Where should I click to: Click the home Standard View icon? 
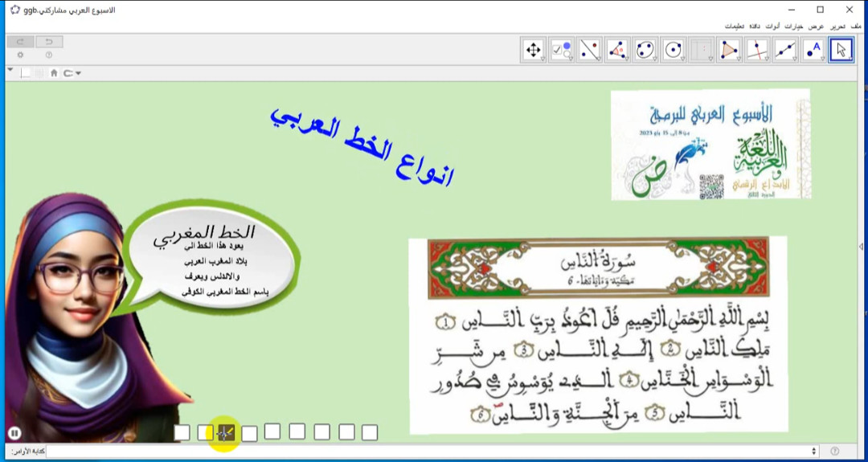click(x=54, y=72)
